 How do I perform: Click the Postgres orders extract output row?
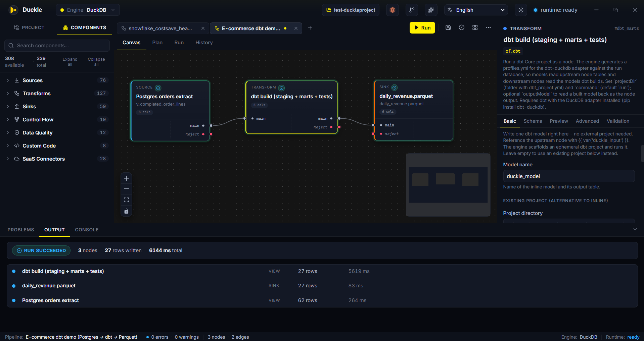coord(322,300)
